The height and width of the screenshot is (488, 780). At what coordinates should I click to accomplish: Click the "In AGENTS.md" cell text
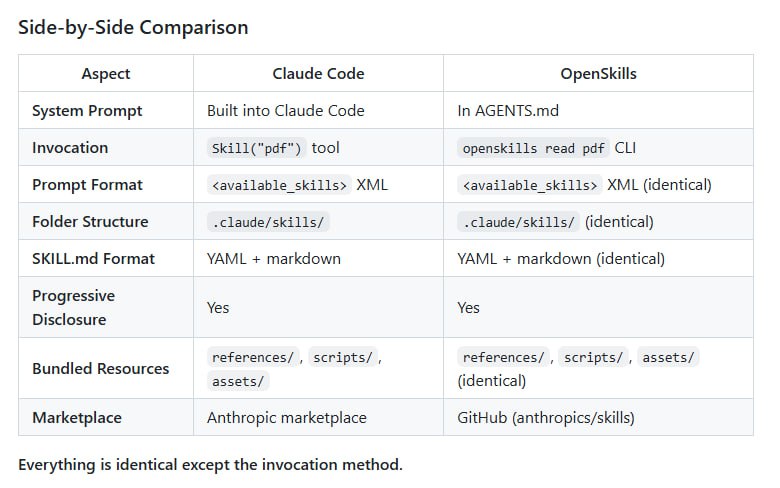(x=508, y=111)
